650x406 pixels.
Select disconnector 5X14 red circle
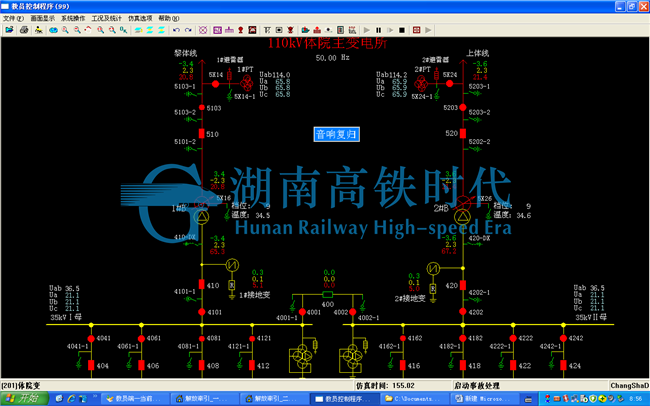(216, 84)
